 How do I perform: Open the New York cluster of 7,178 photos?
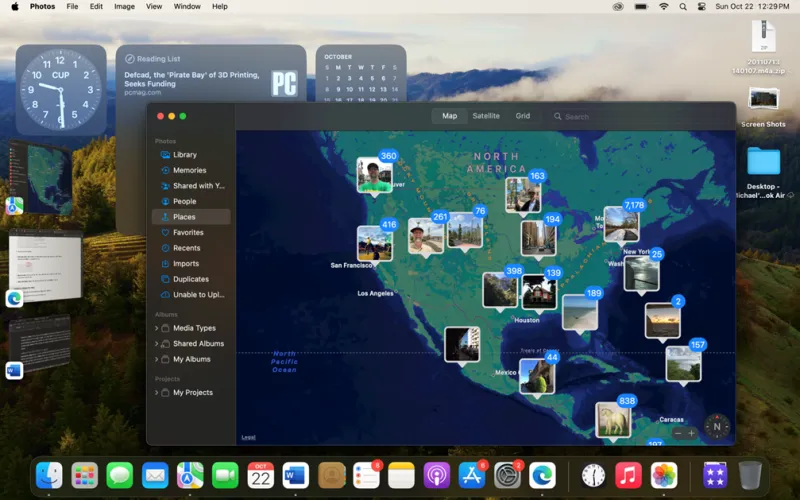pos(620,224)
